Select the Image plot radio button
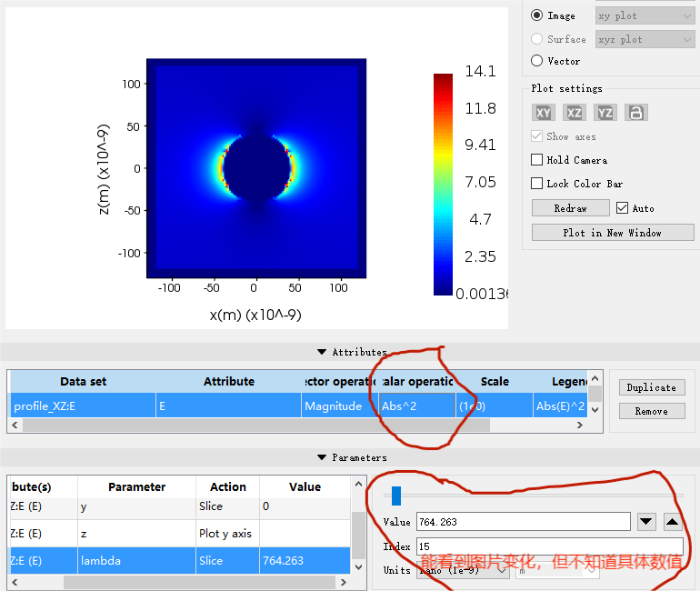 [x=537, y=15]
